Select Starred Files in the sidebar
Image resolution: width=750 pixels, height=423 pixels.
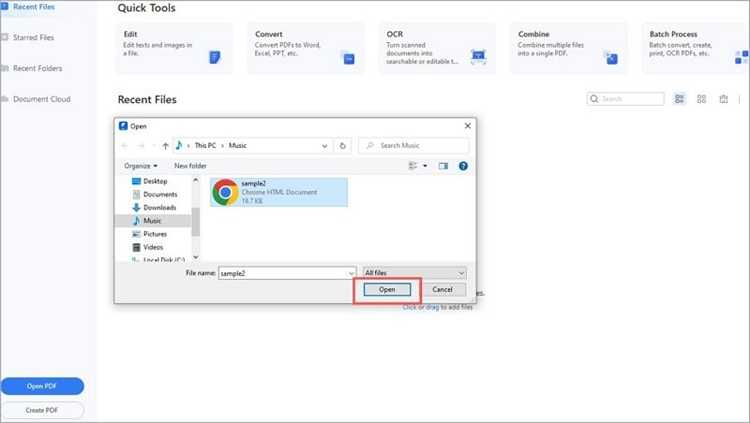33,37
